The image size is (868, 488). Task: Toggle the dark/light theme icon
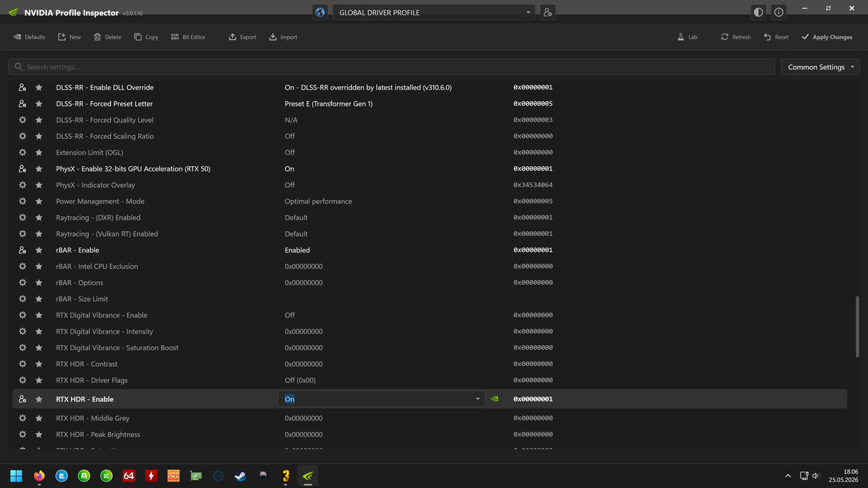pyautogui.click(x=758, y=12)
